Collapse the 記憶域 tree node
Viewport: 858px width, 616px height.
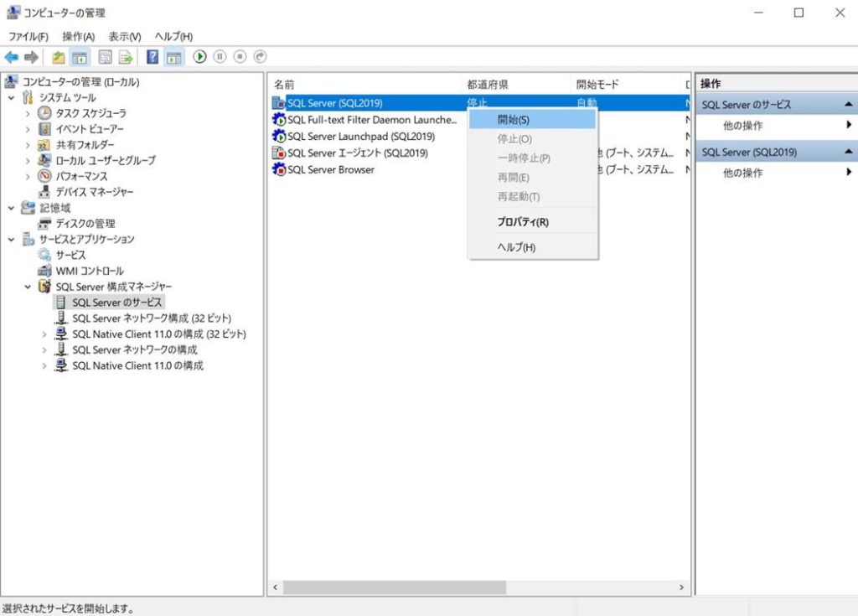[x=12, y=208]
